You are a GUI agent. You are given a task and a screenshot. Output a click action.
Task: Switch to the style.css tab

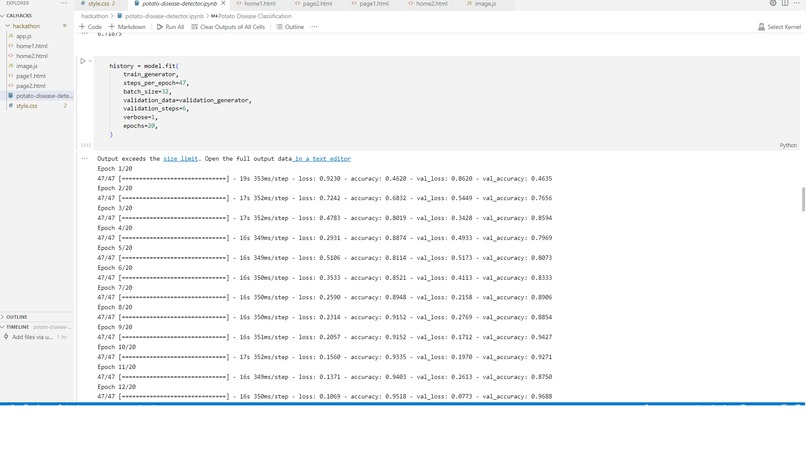tap(98, 4)
